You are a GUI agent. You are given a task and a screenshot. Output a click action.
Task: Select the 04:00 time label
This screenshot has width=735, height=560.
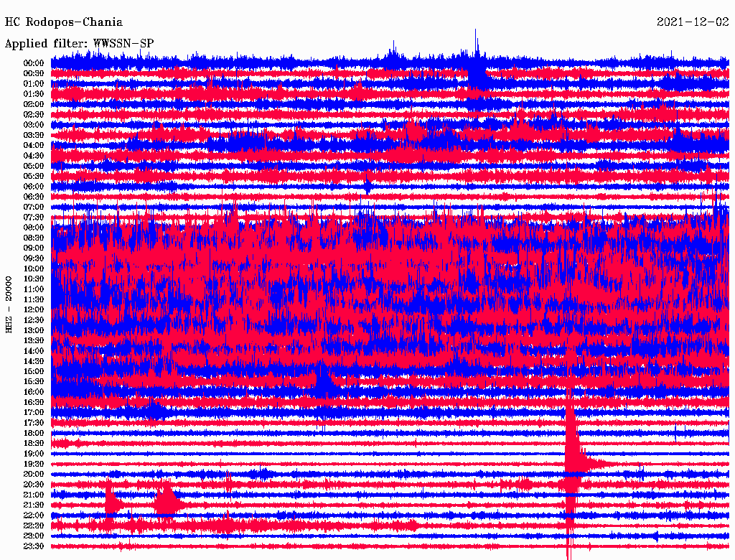tap(33, 146)
